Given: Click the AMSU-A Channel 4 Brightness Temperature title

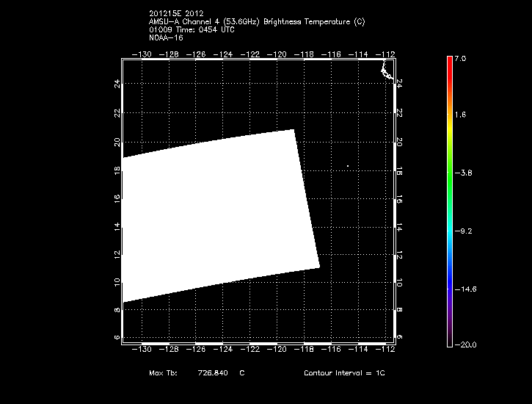Looking at the screenshot, I should (x=256, y=22).
